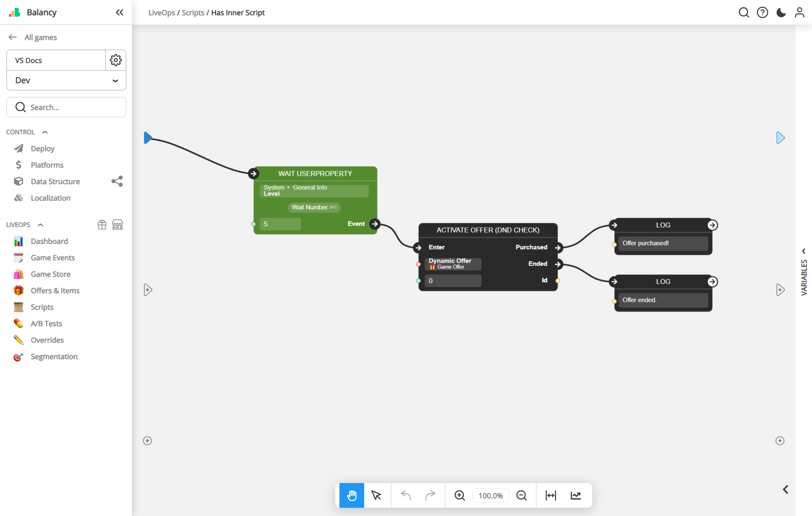Open the Dev environment dropdown
Screen dimensions: 812x516
point(66,80)
